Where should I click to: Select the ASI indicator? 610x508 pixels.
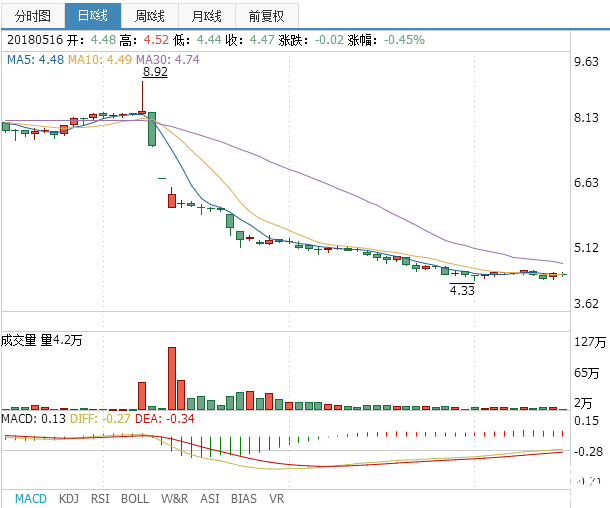point(210,498)
